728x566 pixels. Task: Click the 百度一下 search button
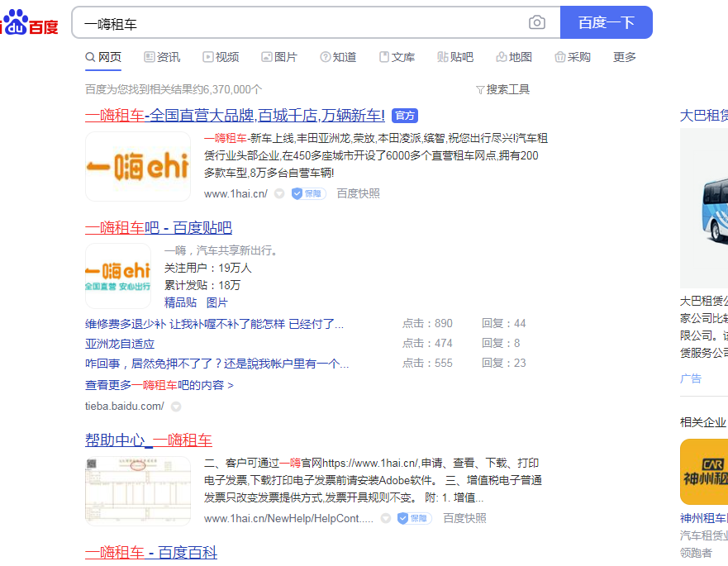click(606, 22)
